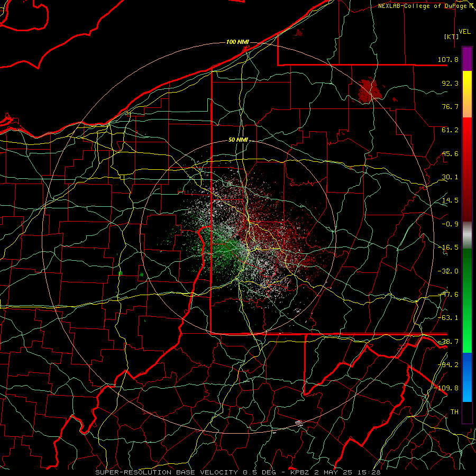Pick the purple segment of the velocity scale
Screen dimensions: 476x476
(467, 59)
